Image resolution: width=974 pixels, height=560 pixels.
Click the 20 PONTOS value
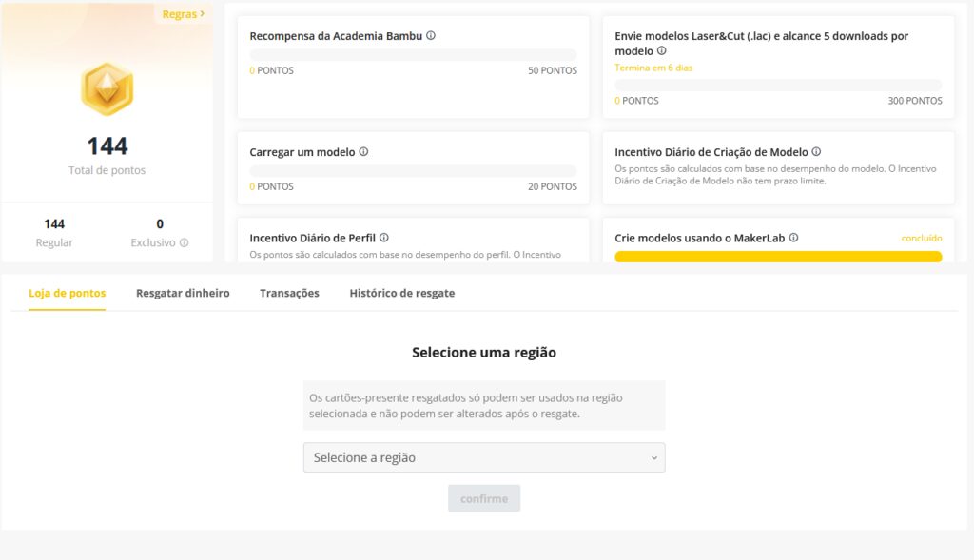click(553, 186)
